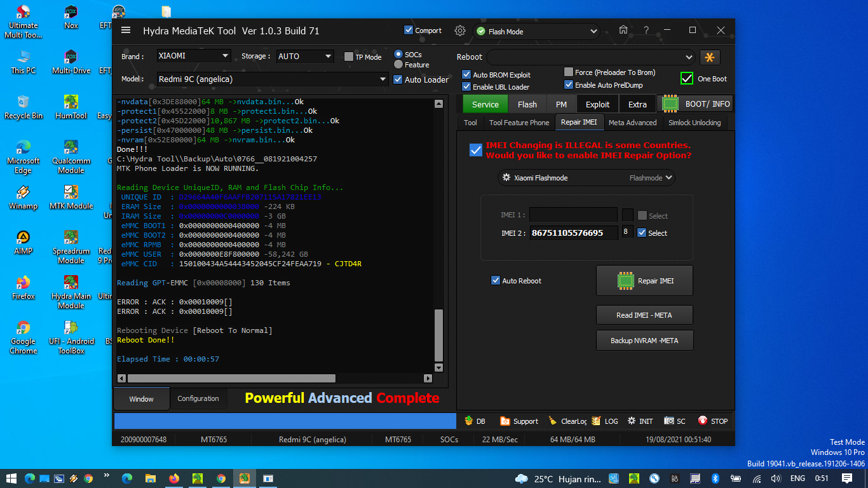Switch to the Flash tab
868x488 pixels.
527,104
